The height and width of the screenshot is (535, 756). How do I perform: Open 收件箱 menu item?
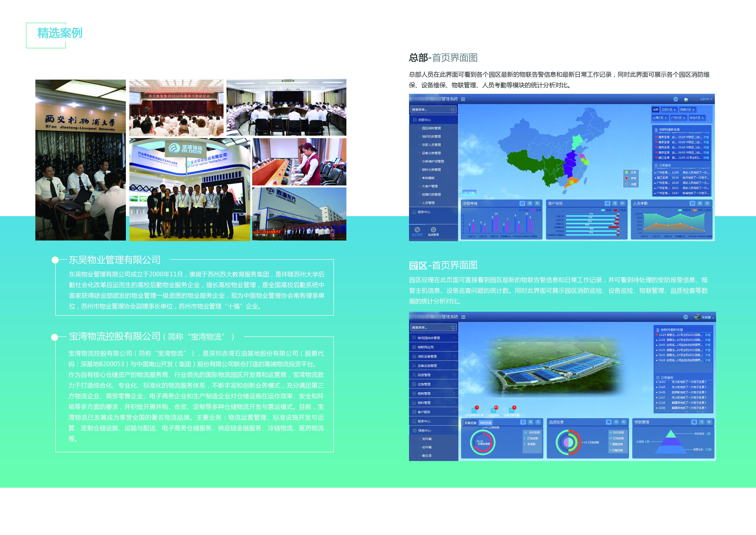coord(427,447)
